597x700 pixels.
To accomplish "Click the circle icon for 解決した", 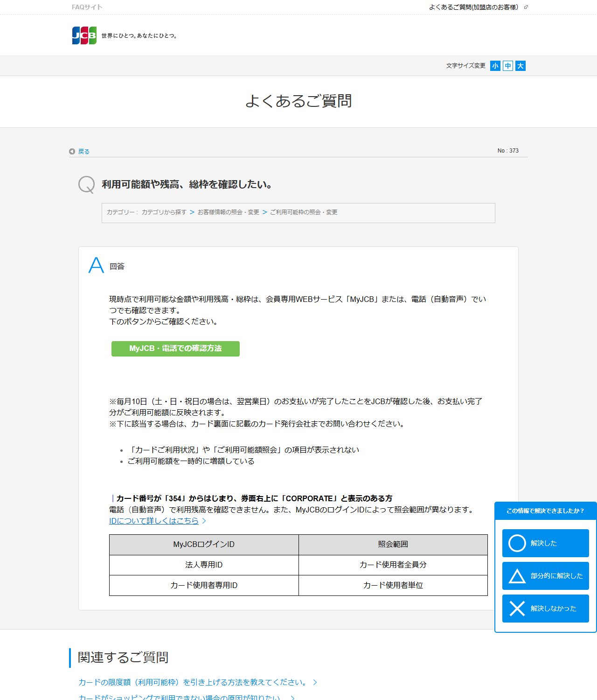I will 517,543.
